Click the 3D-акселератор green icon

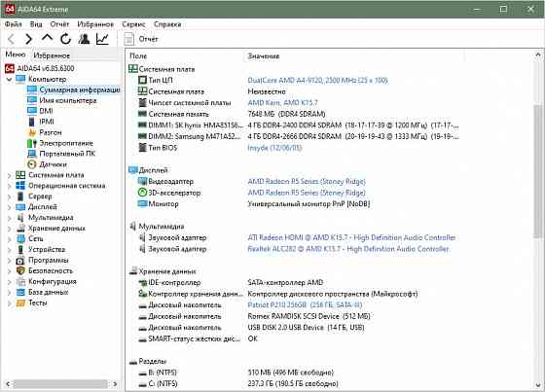(x=142, y=193)
